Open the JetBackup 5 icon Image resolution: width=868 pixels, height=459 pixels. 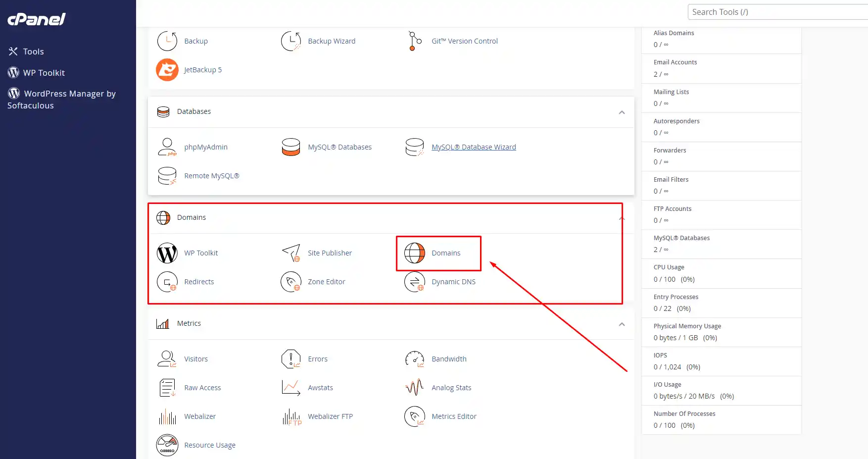coord(167,70)
